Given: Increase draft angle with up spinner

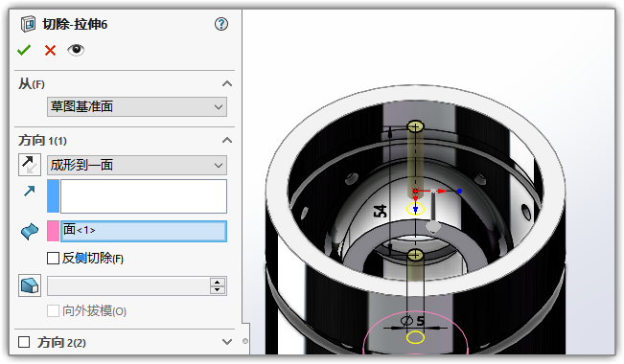Looking at the screenshot, I should pyautogui.click(x=218, y=282).
